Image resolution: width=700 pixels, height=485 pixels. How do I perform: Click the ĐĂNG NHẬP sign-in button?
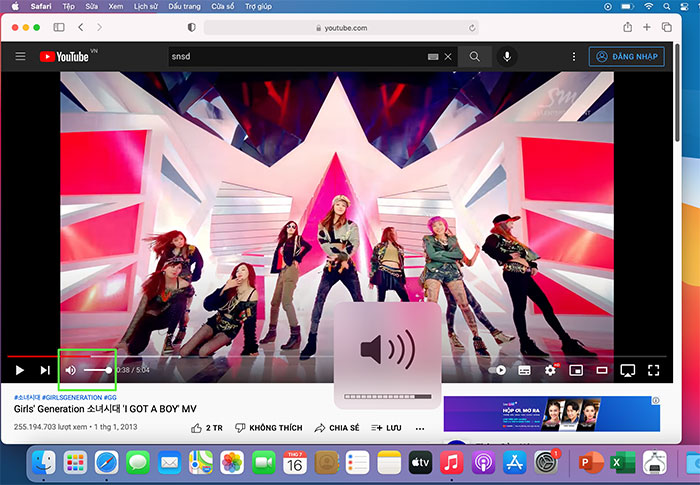(627, 57)
